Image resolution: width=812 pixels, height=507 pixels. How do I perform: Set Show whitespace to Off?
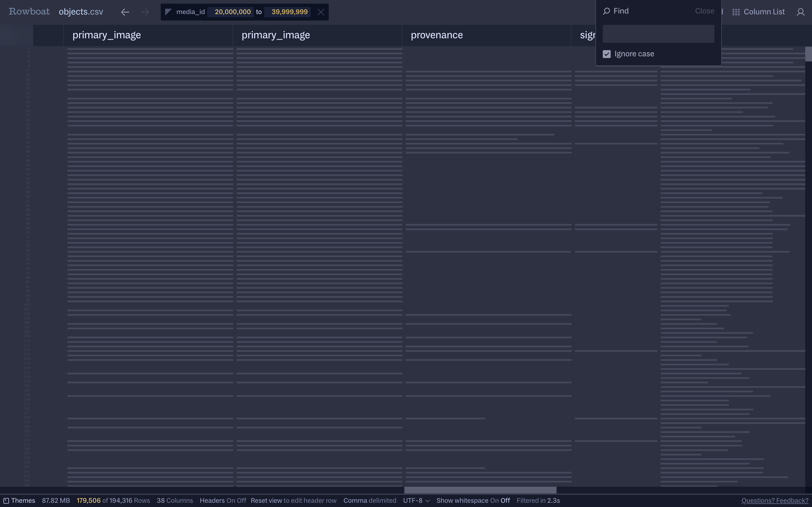[x=505, y=501]
